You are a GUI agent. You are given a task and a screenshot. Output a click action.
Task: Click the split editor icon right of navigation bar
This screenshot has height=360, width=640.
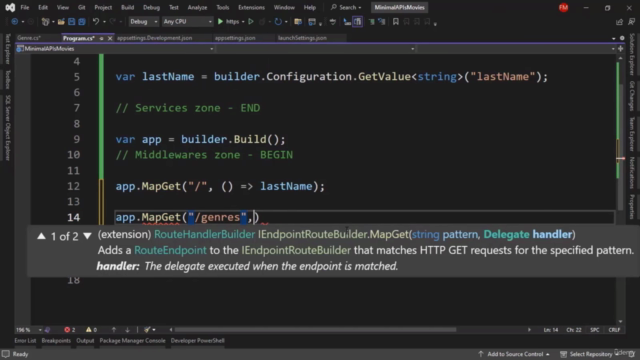(621, 49)
